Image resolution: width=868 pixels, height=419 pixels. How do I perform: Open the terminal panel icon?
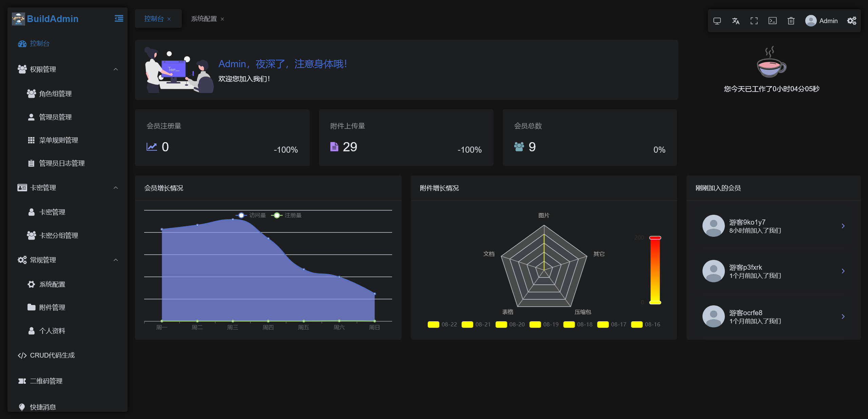772,21
